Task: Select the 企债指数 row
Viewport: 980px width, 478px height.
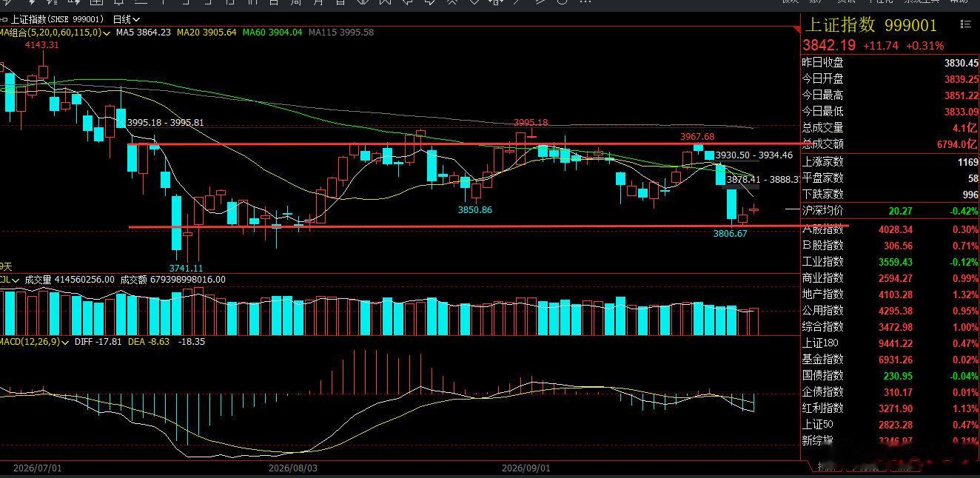Action: coord(890,392)
